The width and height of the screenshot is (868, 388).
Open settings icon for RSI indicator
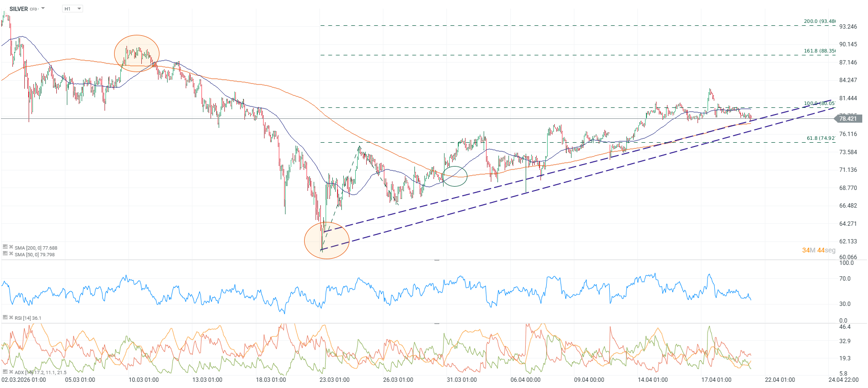[x=5, y=317]
